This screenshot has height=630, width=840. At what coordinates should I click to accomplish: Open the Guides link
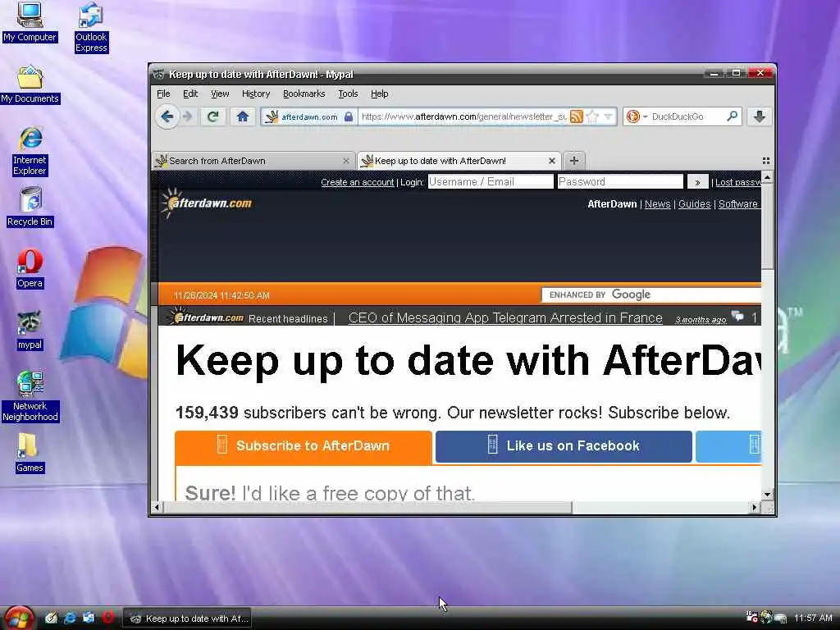coord(694,204)
